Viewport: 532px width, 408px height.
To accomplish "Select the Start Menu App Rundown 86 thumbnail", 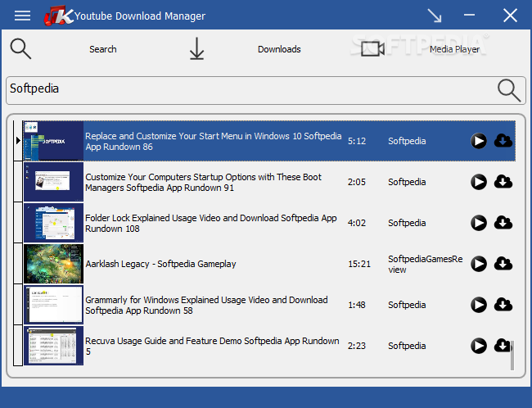I will click(53, 141).
